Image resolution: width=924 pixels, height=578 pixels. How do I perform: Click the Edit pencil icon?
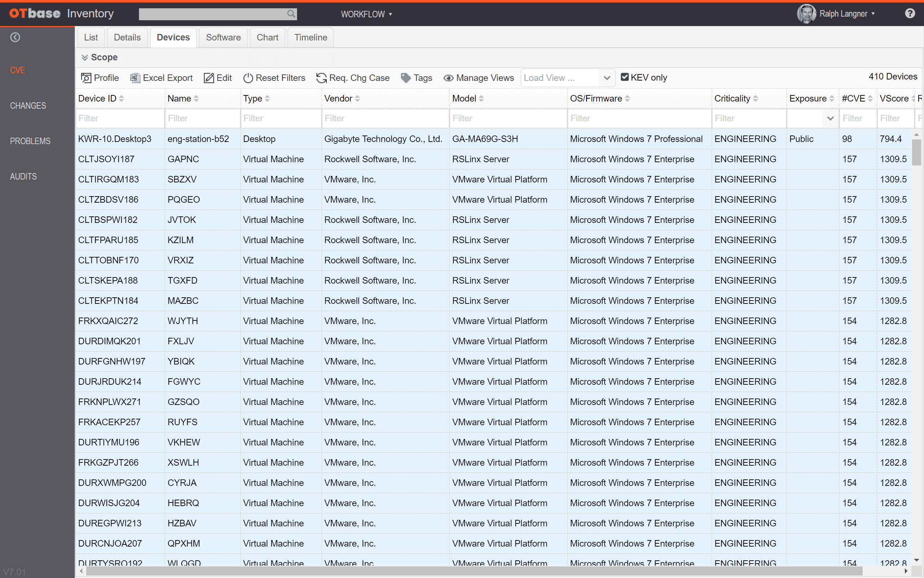(209, 78)
